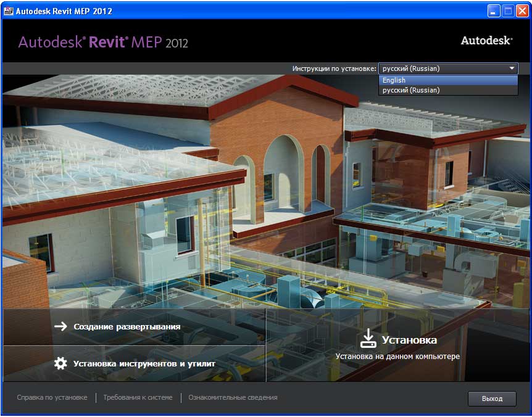Maximize the installer window
Screen dimensions: 532x417
pos(508,11)
